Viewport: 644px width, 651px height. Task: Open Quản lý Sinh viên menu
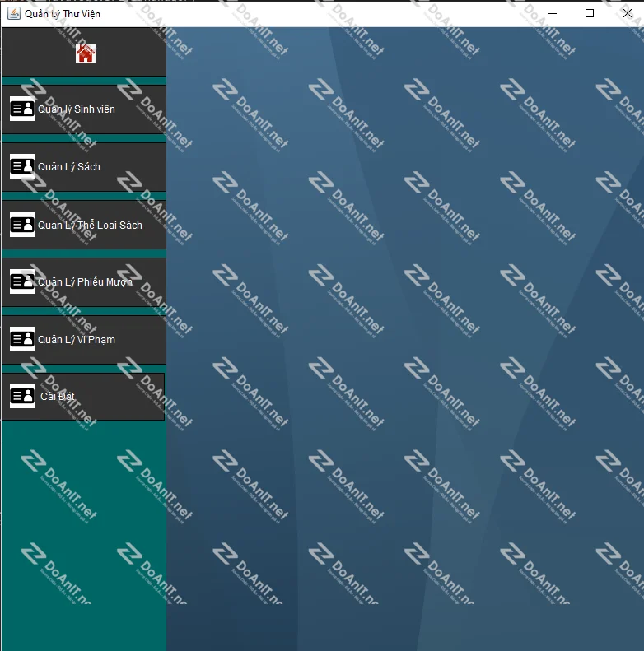(84, 109)
